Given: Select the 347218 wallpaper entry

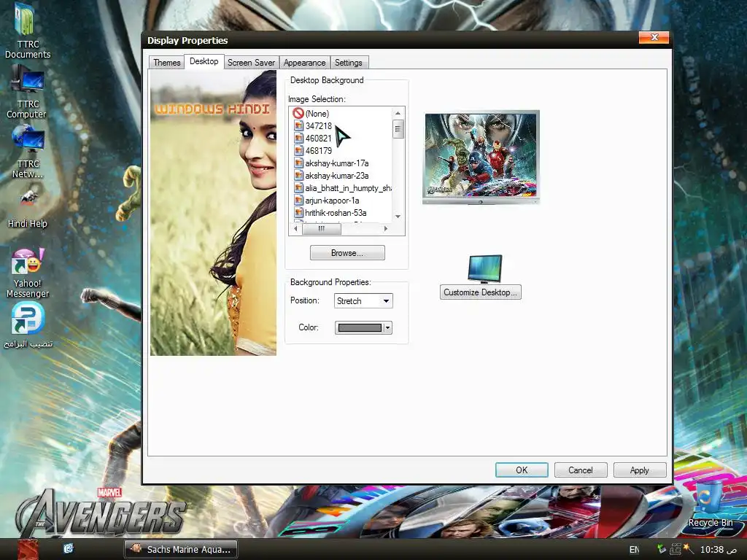Looking at the screenshot, I should tap(313, 125).
